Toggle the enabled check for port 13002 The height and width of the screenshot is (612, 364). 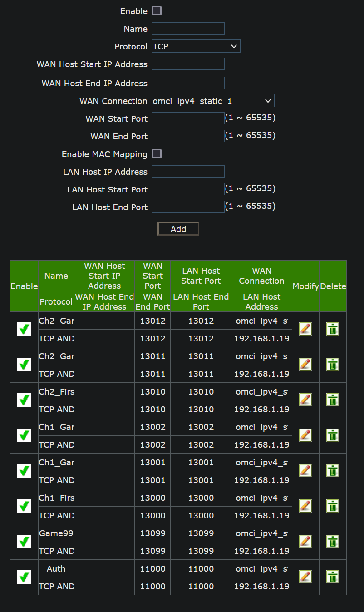(x=24, y=435)
